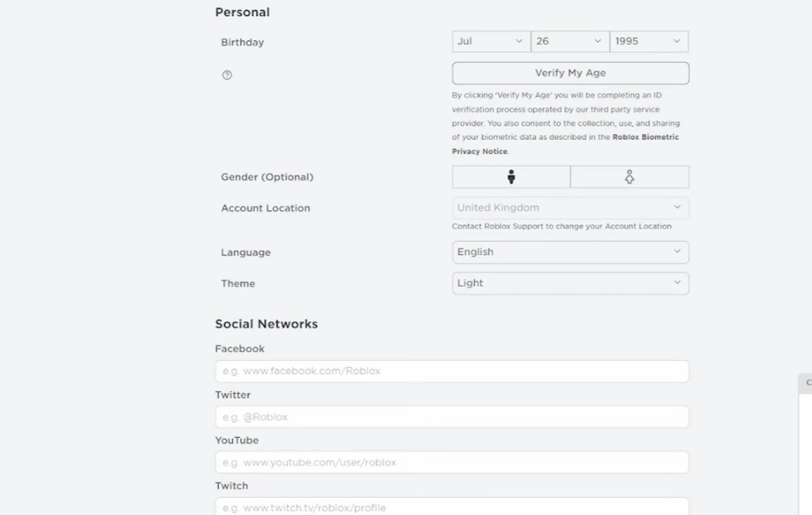
Task: Click the birthday help question mark icon
Action: pyautogui.click(x=227, y=75)
